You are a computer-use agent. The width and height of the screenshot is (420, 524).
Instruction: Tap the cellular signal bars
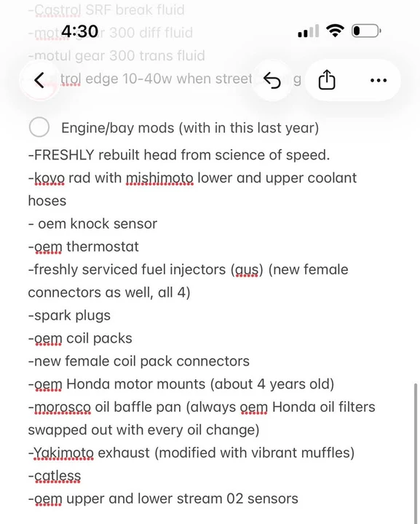click(308, 31)
